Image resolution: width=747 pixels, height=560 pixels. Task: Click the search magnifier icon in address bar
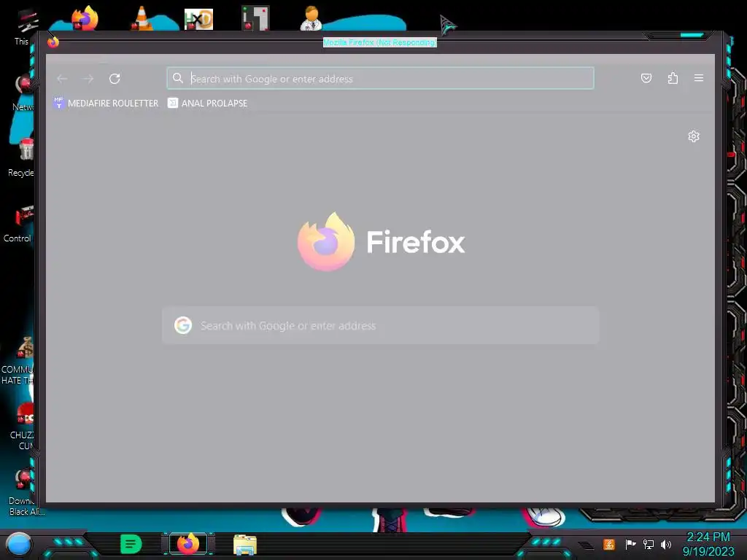178,78
